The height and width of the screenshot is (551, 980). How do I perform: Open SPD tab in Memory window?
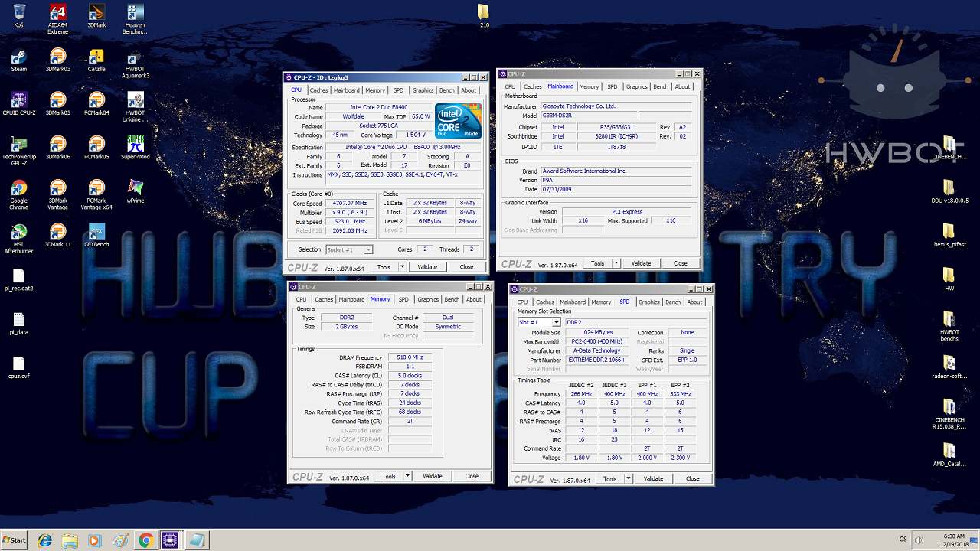tap(403, 299)
